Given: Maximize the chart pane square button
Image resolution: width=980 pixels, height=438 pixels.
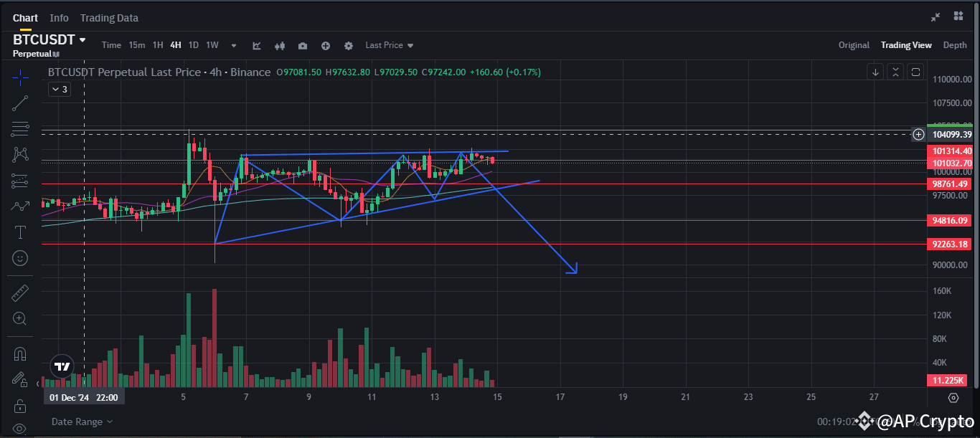Looking at the screenshot, I should (915, 72).
